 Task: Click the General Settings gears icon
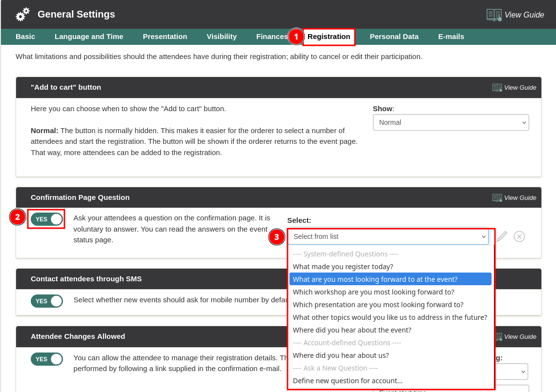(x=22, y=15)
